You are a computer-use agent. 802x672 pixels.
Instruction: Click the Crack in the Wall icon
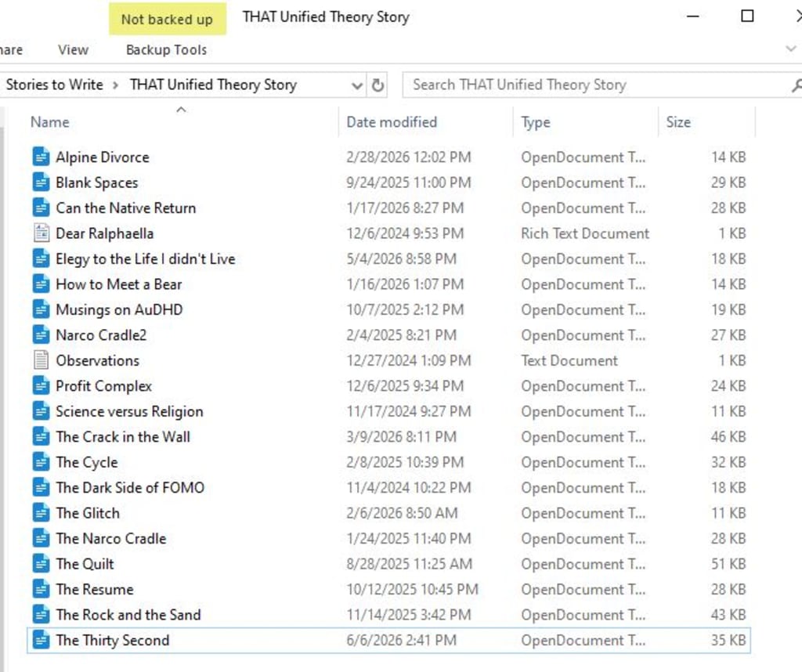pos(41,437)
